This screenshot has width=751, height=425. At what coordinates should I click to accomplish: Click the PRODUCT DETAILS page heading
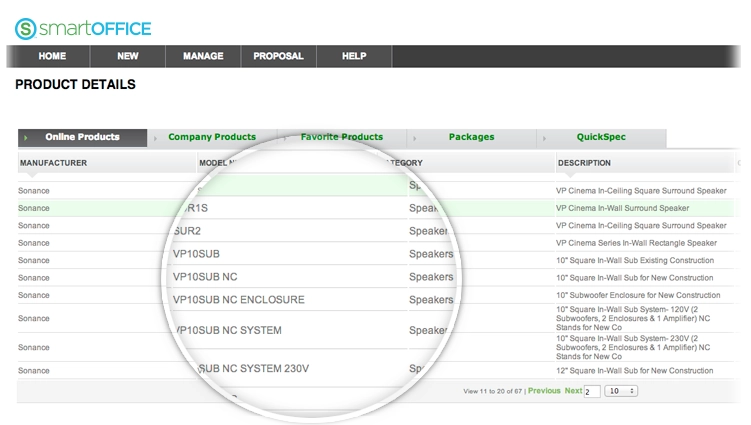click(75, 84)
